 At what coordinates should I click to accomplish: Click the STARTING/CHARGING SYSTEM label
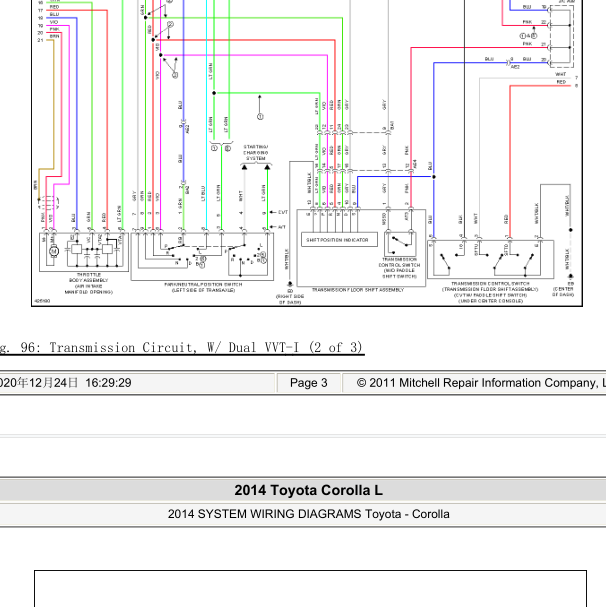click(256, 153)
